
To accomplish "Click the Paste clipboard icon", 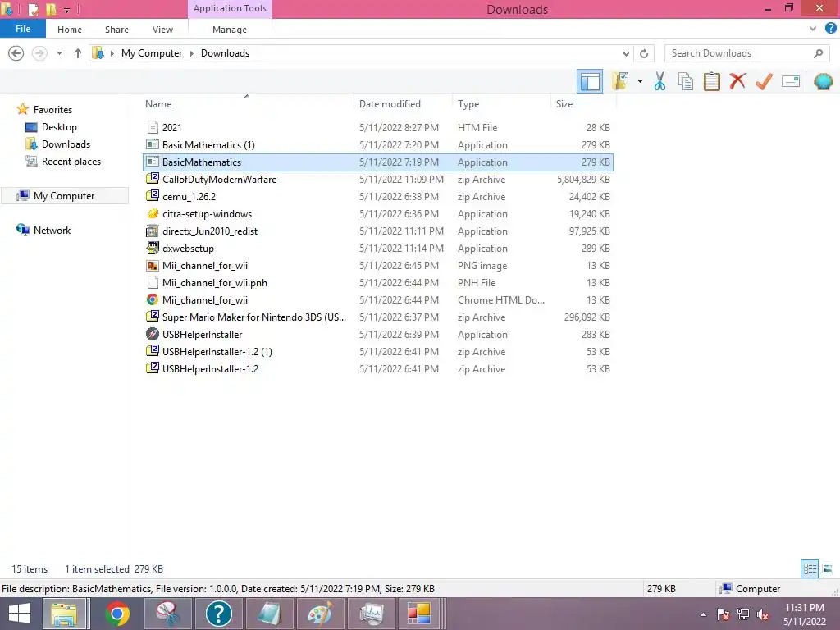I will click(711, 81).
